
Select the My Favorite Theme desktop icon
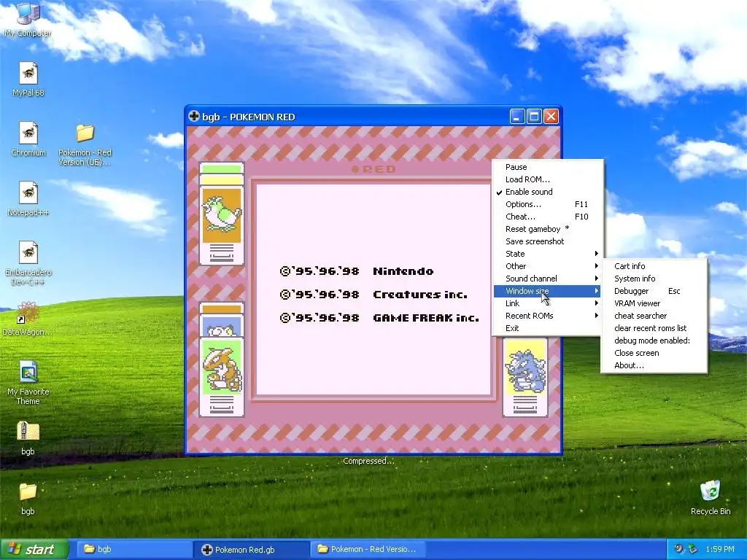coord(28,383)
